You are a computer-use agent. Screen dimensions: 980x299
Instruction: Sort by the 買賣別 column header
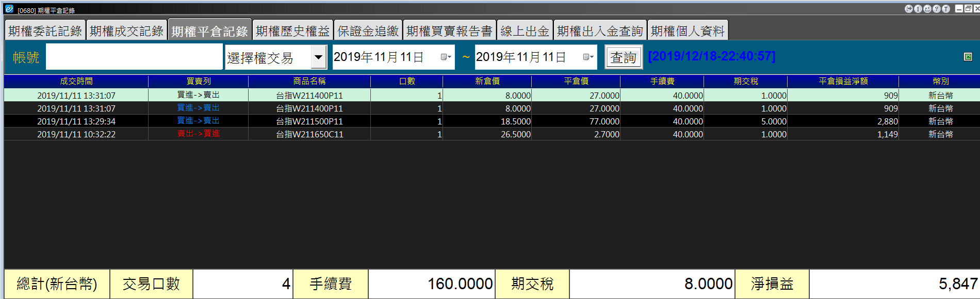pyautogui.click(x=199, y=81)
